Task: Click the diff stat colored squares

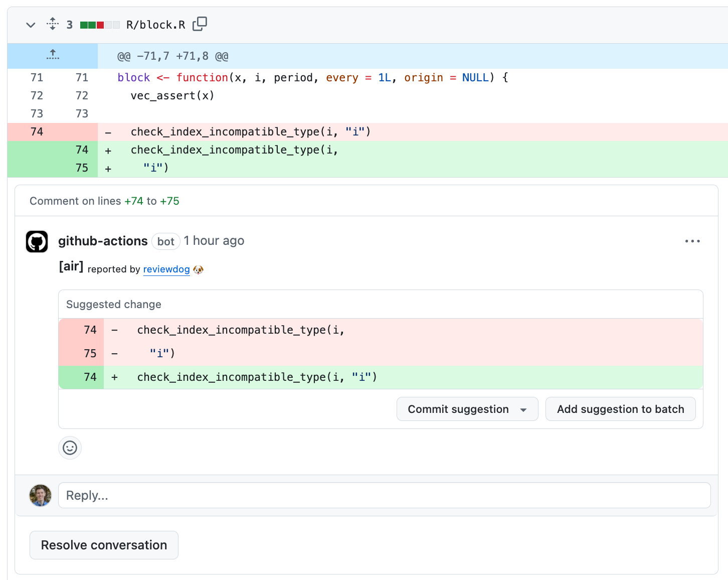Action: pyautogui.click(x=100, y=25)
